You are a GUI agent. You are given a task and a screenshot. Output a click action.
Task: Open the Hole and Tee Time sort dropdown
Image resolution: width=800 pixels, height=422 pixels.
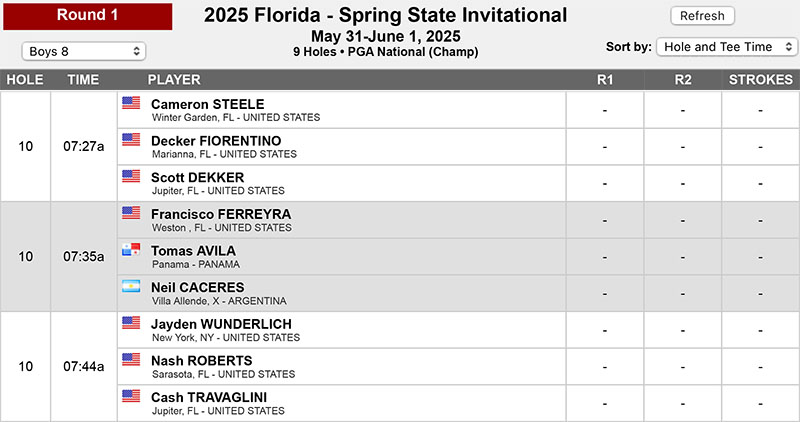(727, 47)
